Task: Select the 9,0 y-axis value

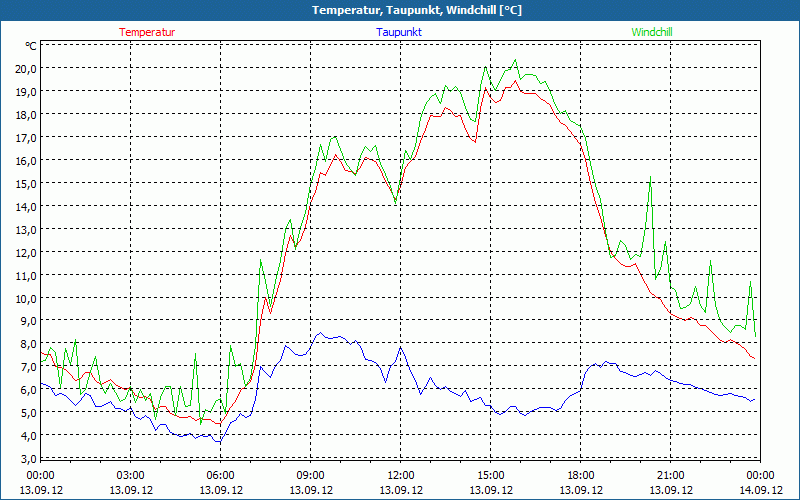Action: click(x=29, y=320)
